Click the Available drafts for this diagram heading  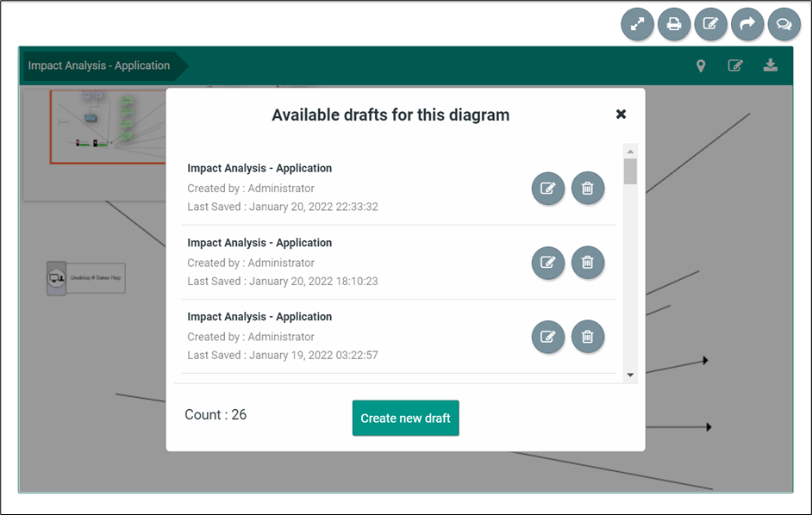(390, 115)
